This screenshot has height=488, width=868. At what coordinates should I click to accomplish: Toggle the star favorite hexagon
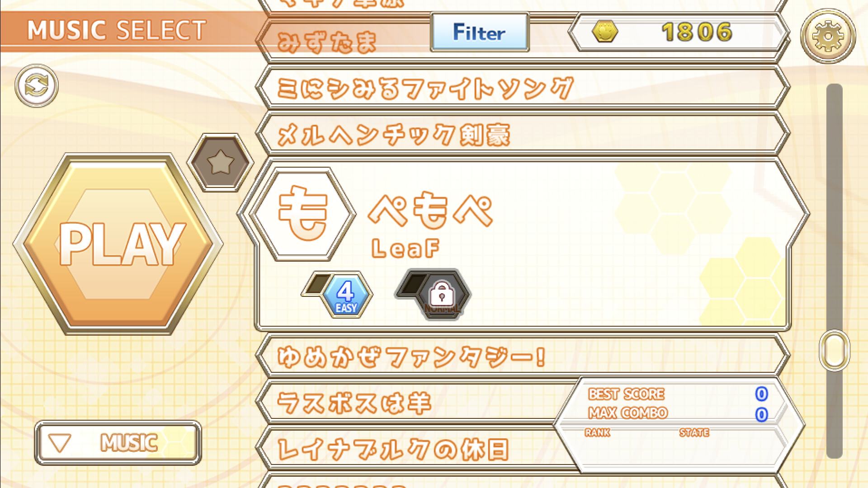pos(220,162)
